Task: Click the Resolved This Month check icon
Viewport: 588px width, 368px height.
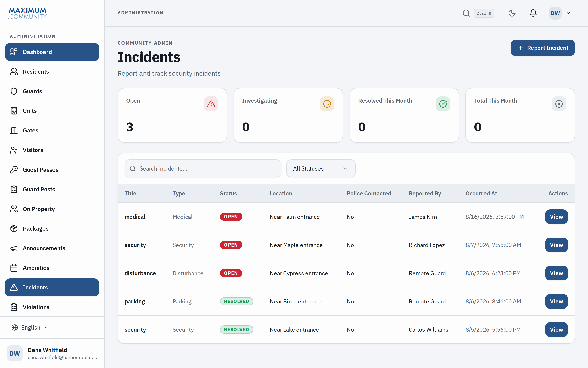Action: (x=443, y=104)
